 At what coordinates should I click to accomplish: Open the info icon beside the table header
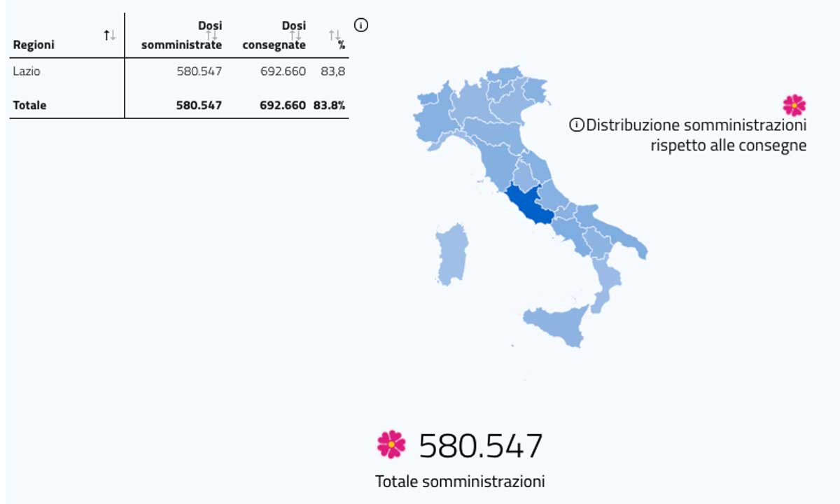(361, 25)
